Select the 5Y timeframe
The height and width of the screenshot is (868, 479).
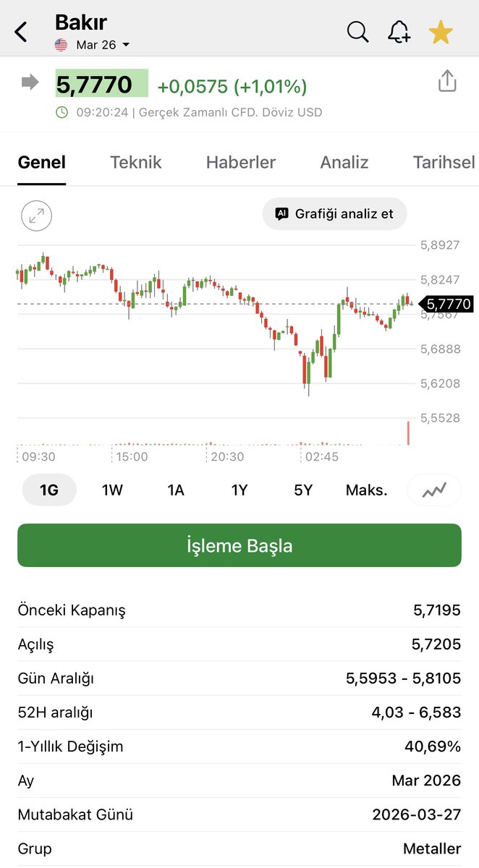303,490
